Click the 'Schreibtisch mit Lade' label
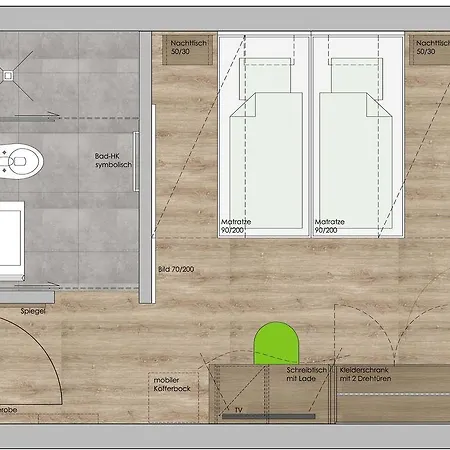This screenshot has width=450, height=450. point(307,374)
